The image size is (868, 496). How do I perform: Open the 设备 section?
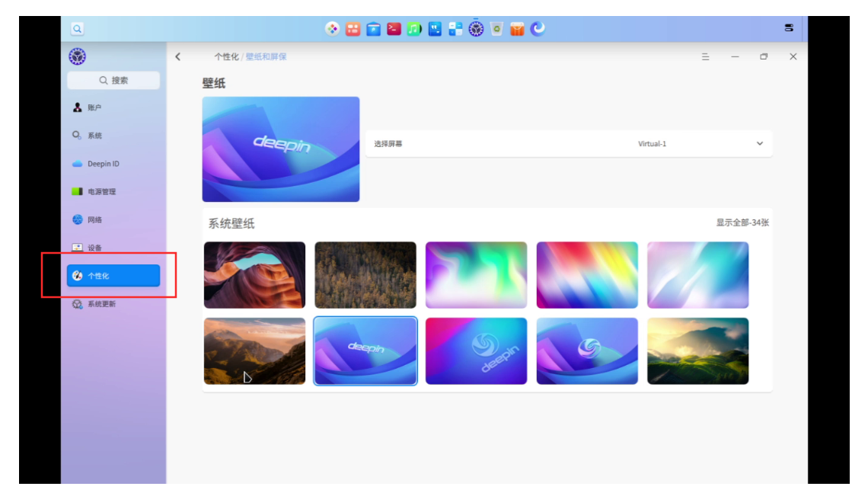113,248
